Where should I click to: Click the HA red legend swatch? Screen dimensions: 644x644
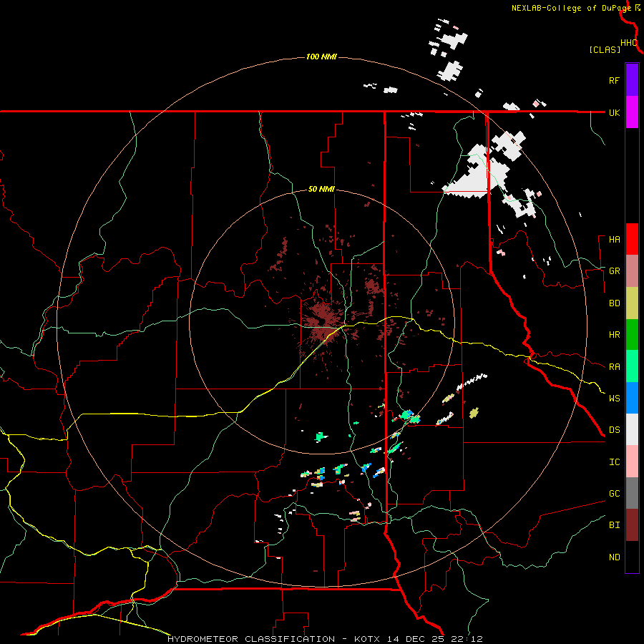pyautogui.click(x=632, y=239)
